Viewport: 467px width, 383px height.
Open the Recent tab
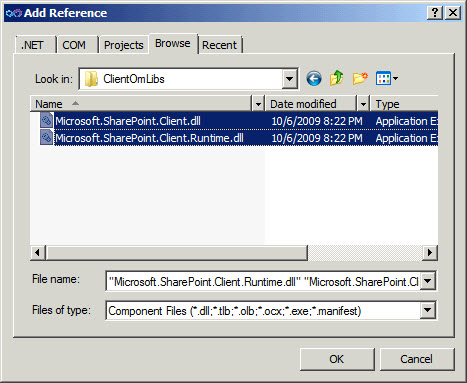[x=220, y=45]
